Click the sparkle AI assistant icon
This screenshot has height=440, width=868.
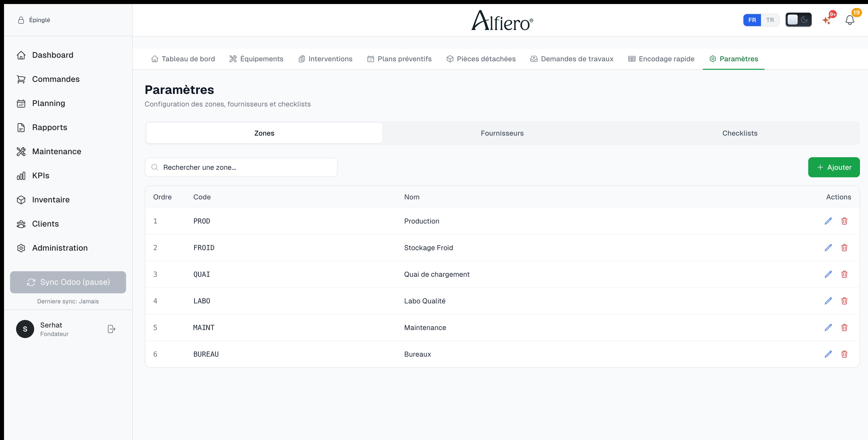[x=827, y=20]
